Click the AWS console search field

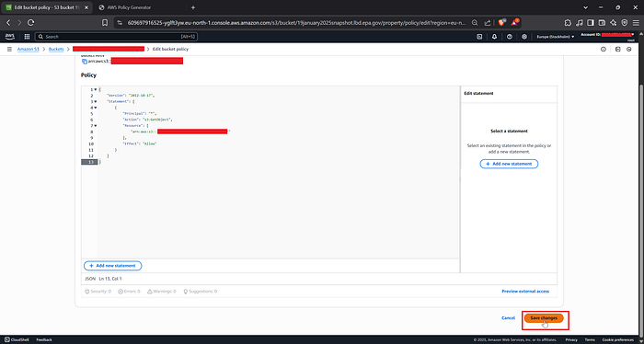pyautogui.click(x=116, y=37)
